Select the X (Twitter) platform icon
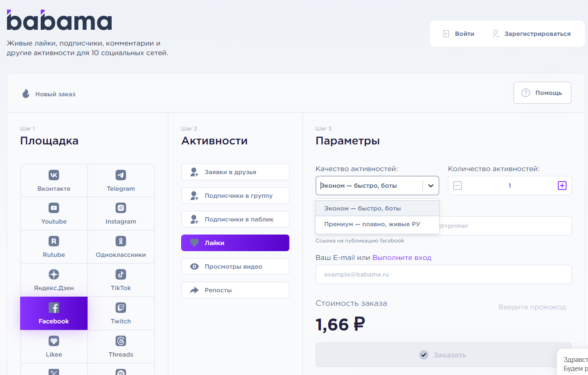The width and height of the screenshot is (588, 375). click(54, 372)
